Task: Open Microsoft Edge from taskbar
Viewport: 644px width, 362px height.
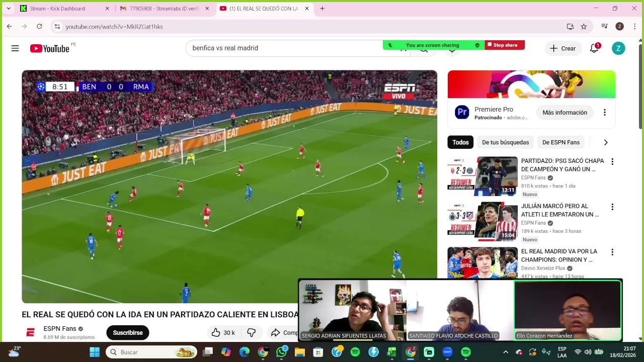Action: pos(245,352)
